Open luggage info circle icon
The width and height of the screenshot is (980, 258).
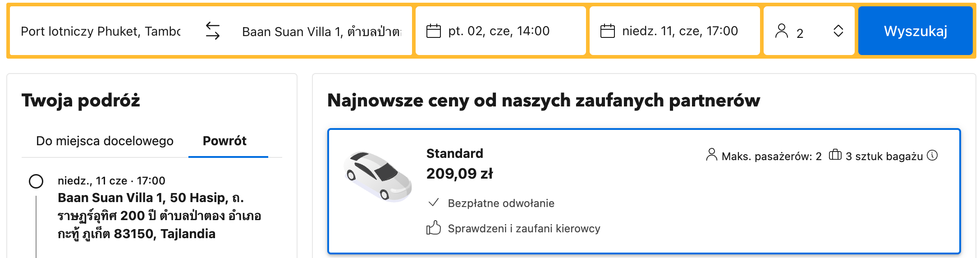(932, 156)
